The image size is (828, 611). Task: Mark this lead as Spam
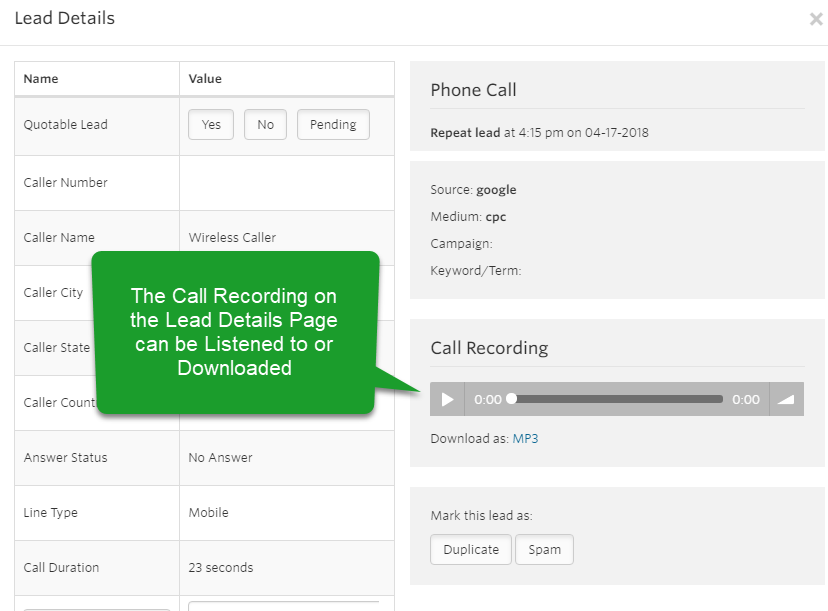[544, 550]
